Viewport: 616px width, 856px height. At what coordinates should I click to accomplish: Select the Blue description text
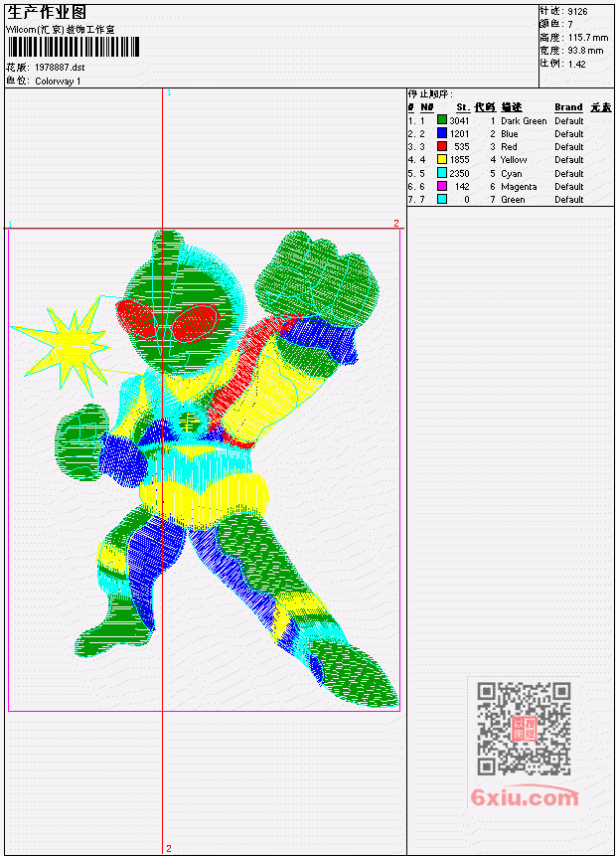[x=510, y=134]
